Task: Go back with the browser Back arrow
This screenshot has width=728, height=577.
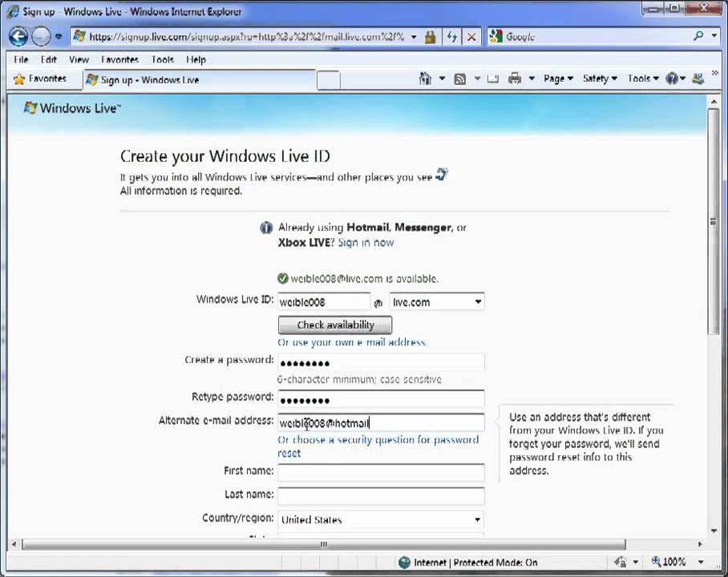Action: pyautogui.click(x=18, y=36)
